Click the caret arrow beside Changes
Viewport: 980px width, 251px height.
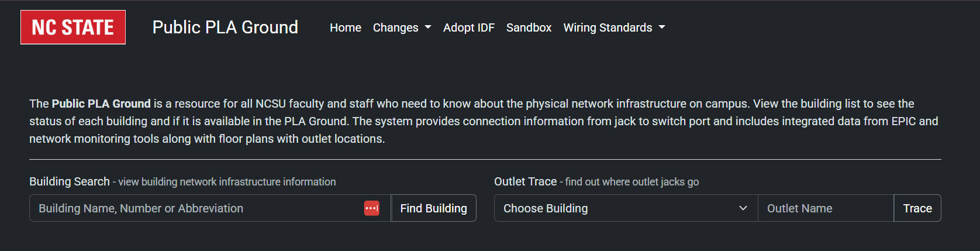point(428,27)
